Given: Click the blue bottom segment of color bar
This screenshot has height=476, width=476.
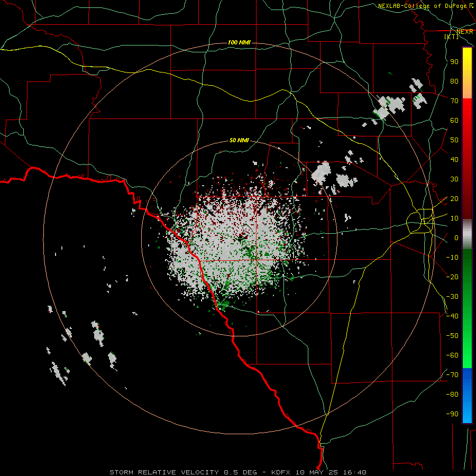Looking at the screenshot, I should coord(467,396).
